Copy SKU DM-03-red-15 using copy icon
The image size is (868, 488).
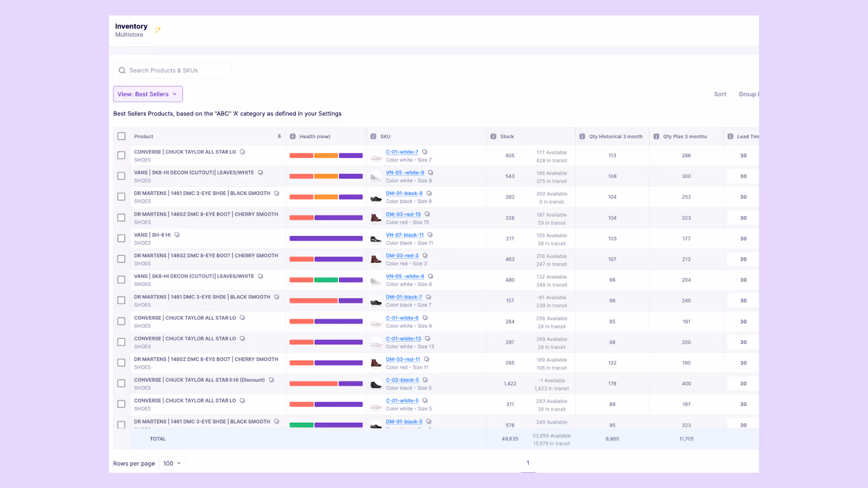click(427, 214)
